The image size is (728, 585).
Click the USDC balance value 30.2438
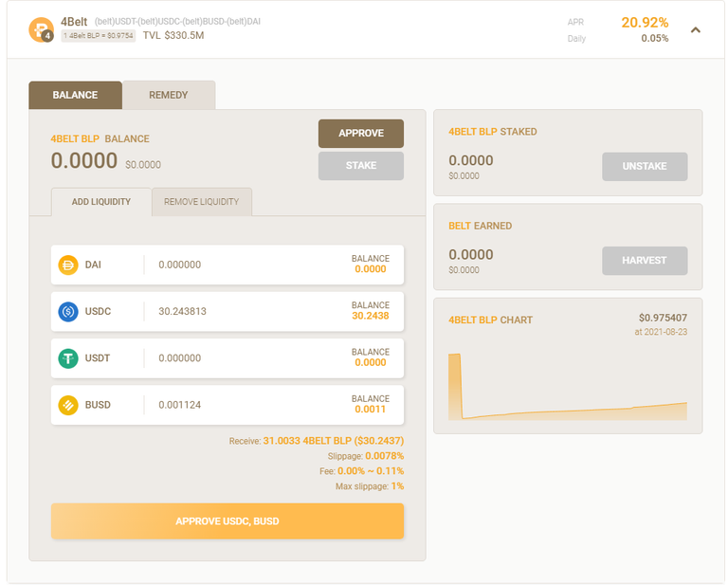(371, 316)
